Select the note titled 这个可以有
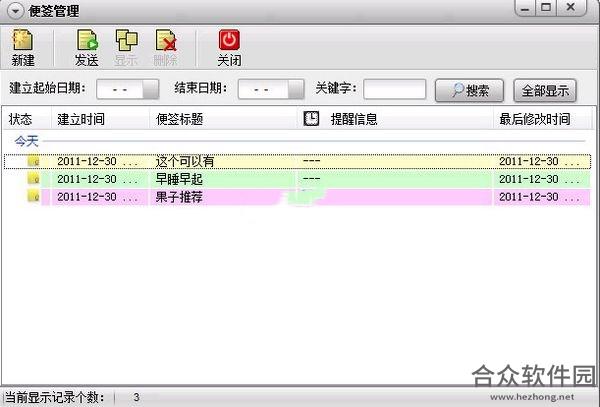Image resolution: width=600 pixels, height=407 pixels. (x=297, y=161)
